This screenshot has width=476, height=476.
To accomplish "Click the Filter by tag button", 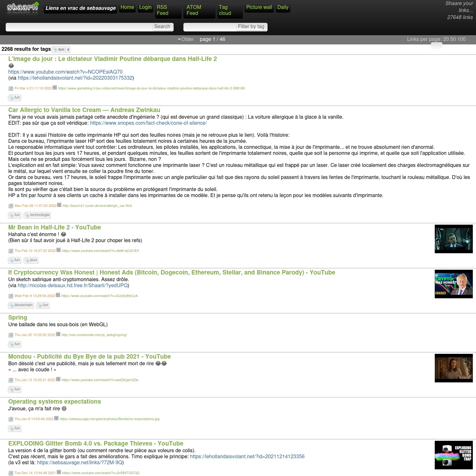I will 251,27.
